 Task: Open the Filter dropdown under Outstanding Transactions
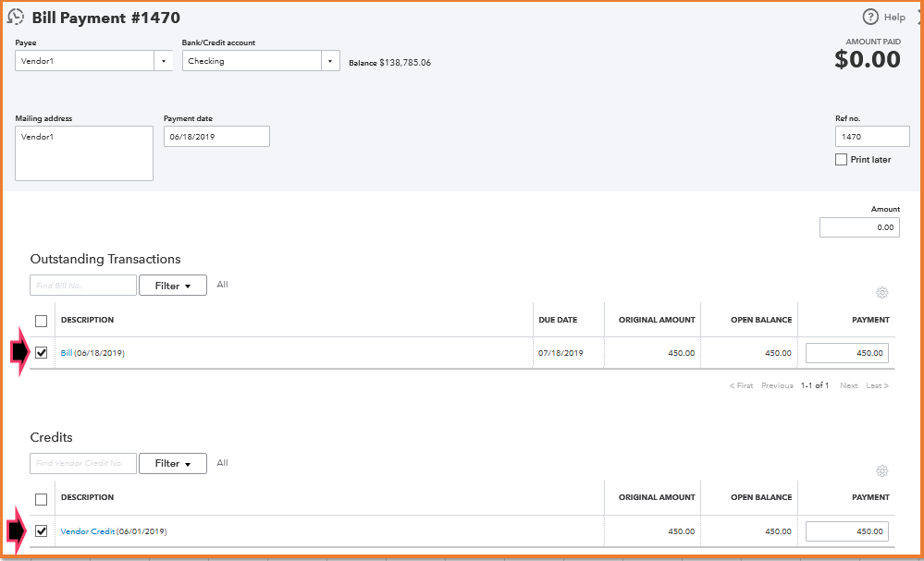click(173, 286)
